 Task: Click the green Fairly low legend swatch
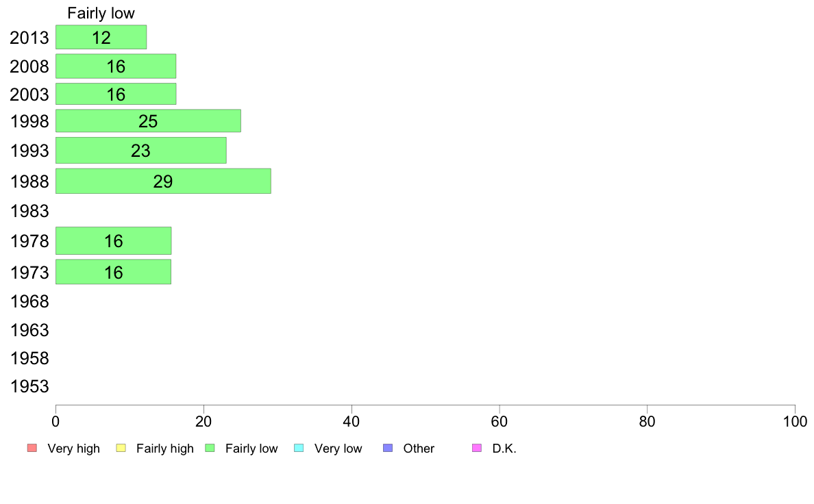click(x=210, y=448)
